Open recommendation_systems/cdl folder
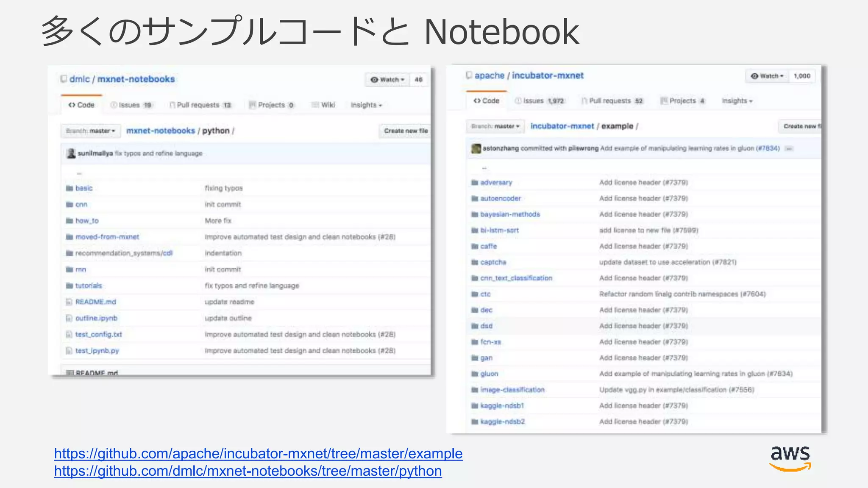 124,253
